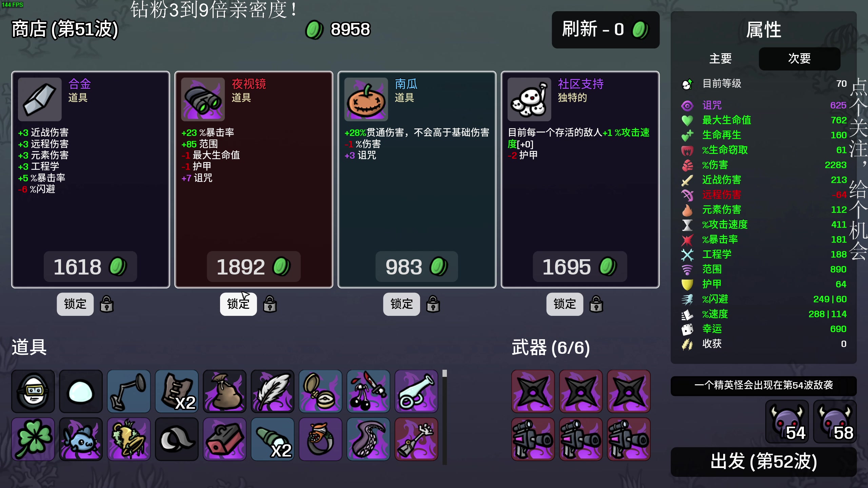Screen dimensions: 868x488
Task: Click the 刷新 refresh shop button
Action: point(606,29)
